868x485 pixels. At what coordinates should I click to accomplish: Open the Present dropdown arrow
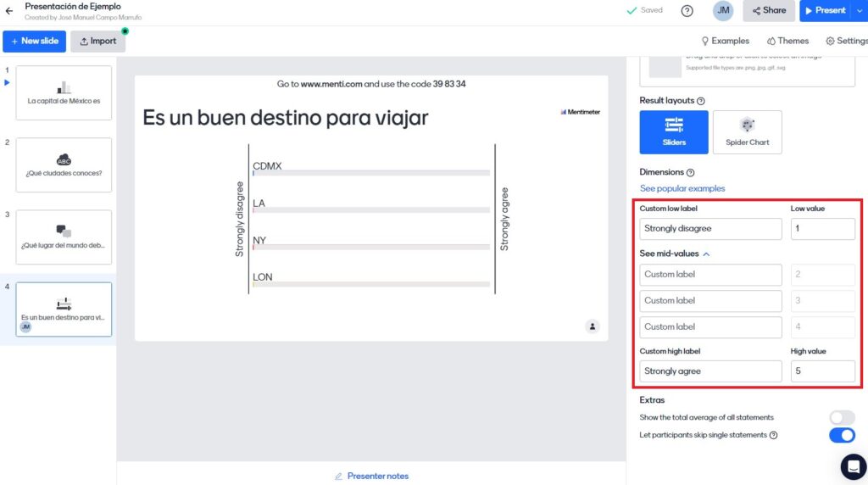coord(860,11)
